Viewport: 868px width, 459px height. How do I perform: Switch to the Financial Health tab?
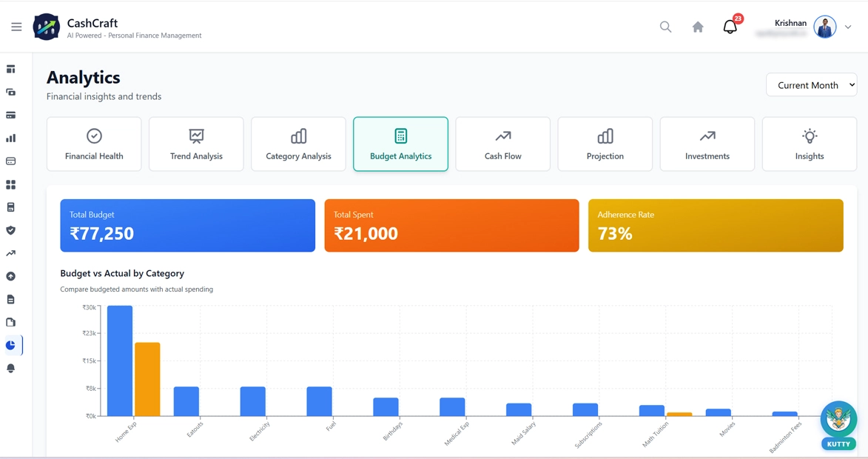(94, 144)
